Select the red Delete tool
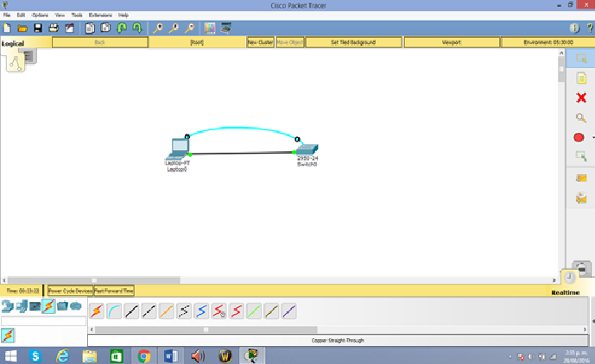Screen dimensions: 595x364 pyautogui.click(x=581, y=98)
